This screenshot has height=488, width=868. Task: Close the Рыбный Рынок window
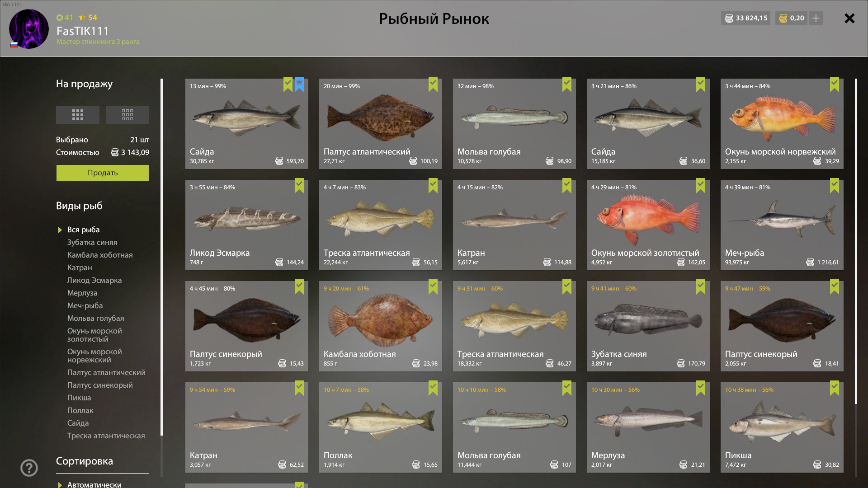point(849,18)
